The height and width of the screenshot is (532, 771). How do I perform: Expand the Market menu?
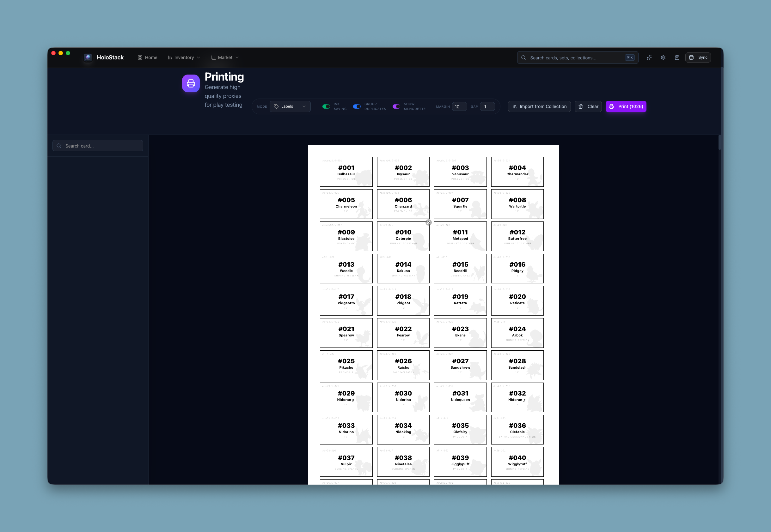[x=225, y=58]
